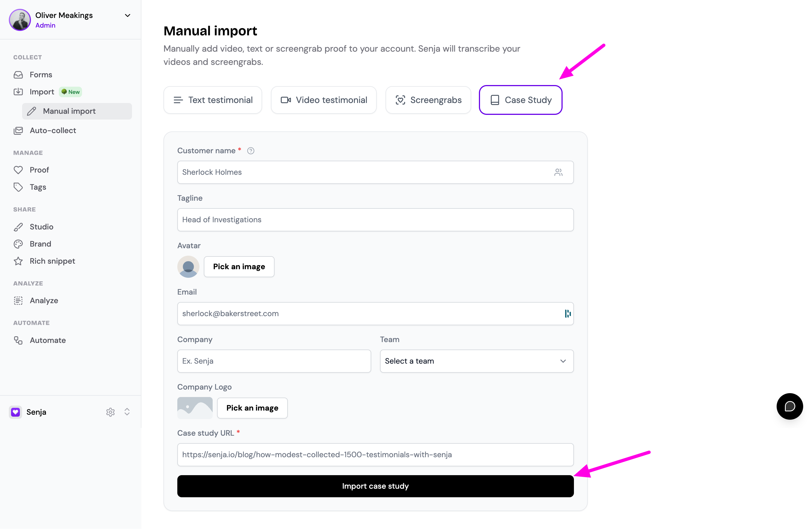Open Studio from the sidebar
Screen dimensions: 812x529
click(x=41, y=226)
